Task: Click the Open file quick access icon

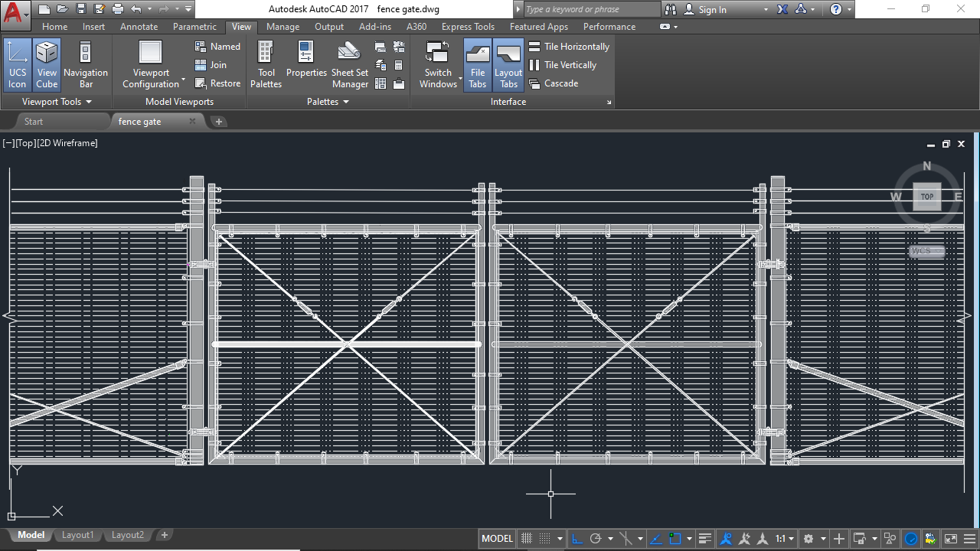Action: click(x=62, y=9)
